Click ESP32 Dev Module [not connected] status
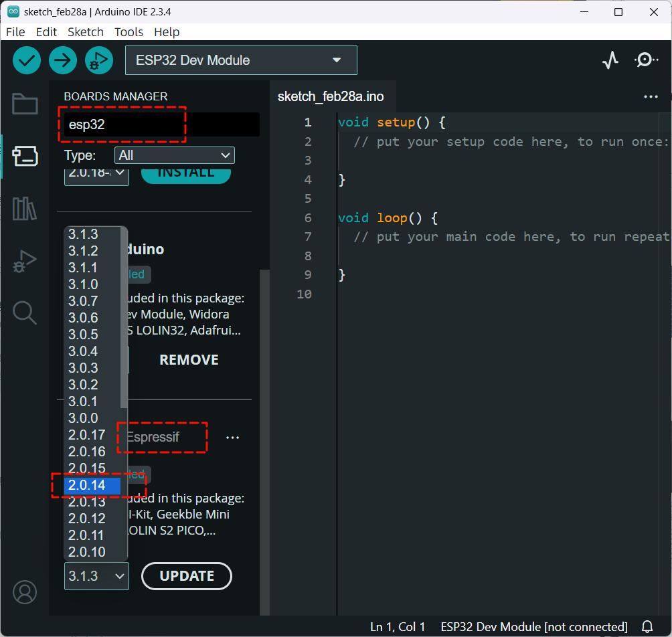 (534, 627)
